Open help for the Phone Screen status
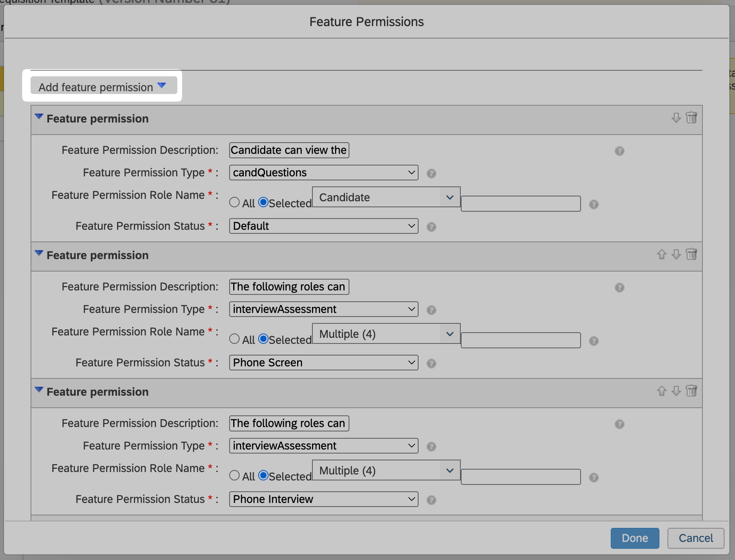Image resolution: width=735 pixels, height=560 pixels. click(431, 364)
